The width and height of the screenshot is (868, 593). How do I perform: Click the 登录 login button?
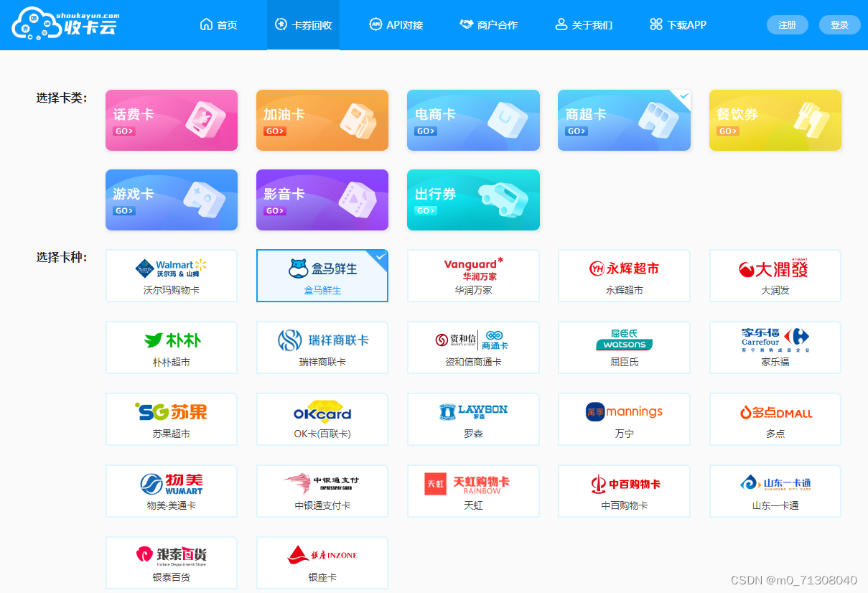tap(839, 24)
